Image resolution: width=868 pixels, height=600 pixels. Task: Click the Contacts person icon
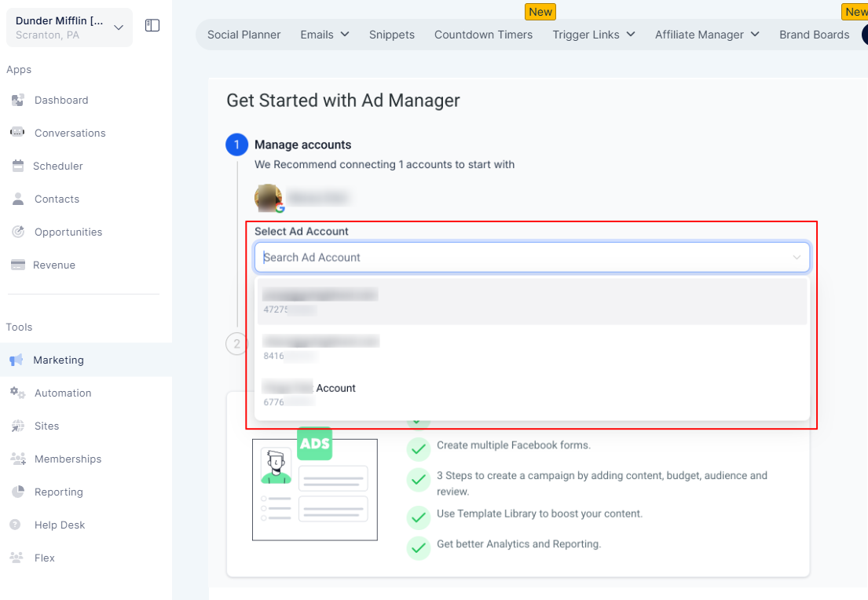coord(18,199)
